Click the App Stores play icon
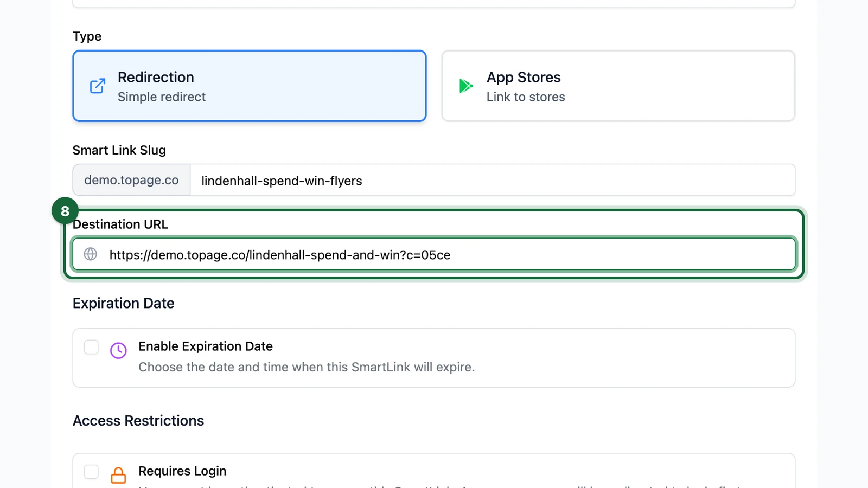Image resolution: width=868 pixels, height=488 pixels. coord(466,86)
